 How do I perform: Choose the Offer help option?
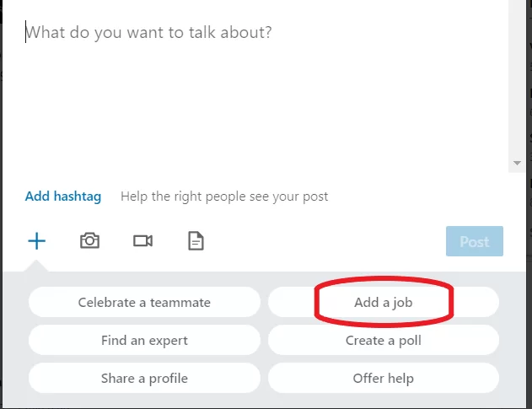pos(384,378)
